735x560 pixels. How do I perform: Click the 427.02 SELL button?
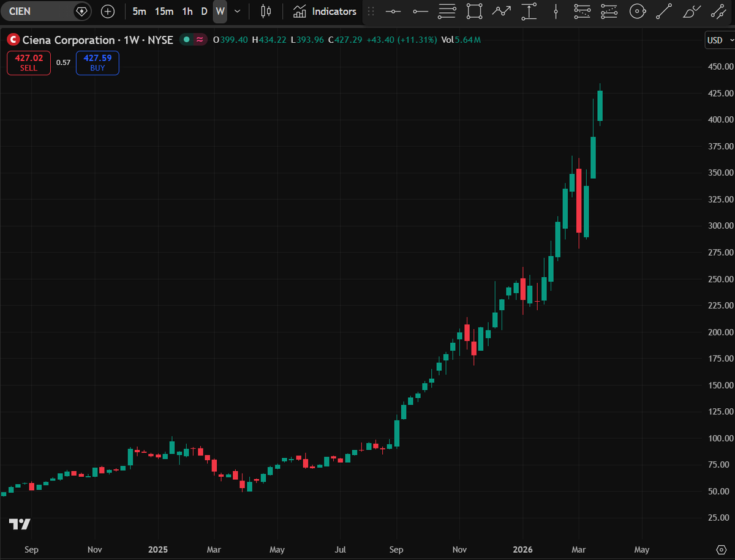29,63
